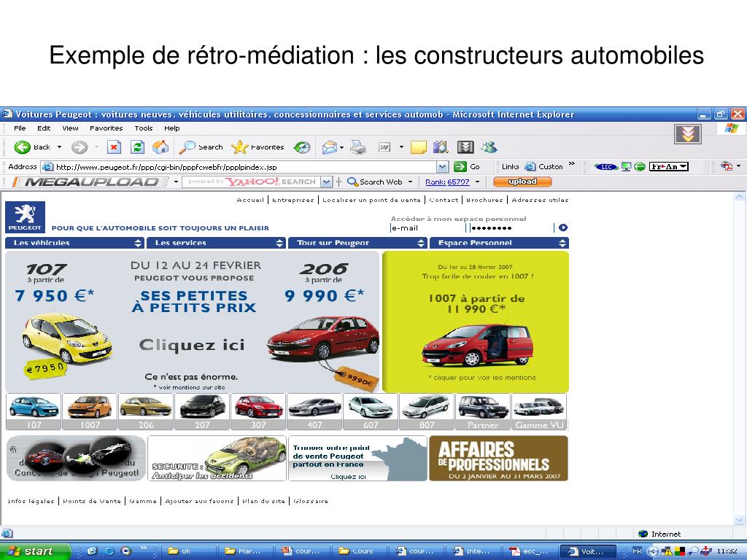Viewport: 747px width, 560px height.
Task: Expand the Yahoo search box dropdown
Action: tap(326, 182)
